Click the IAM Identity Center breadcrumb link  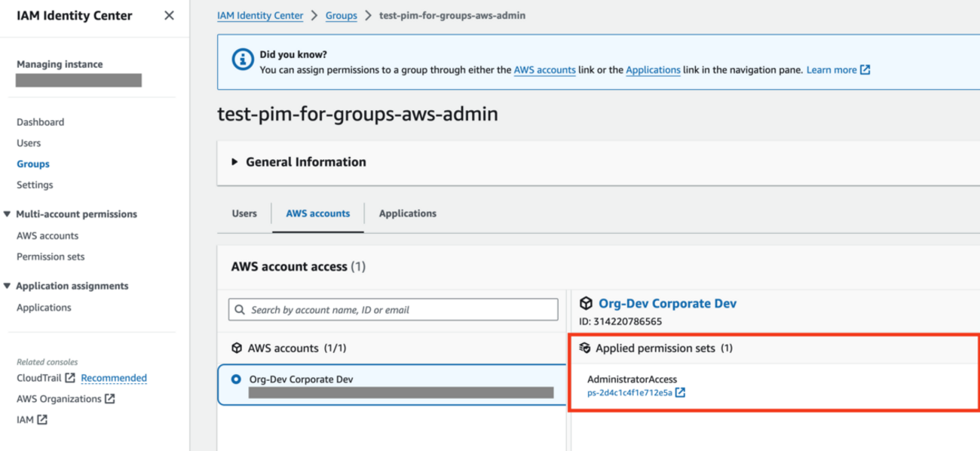pos(260,16)
